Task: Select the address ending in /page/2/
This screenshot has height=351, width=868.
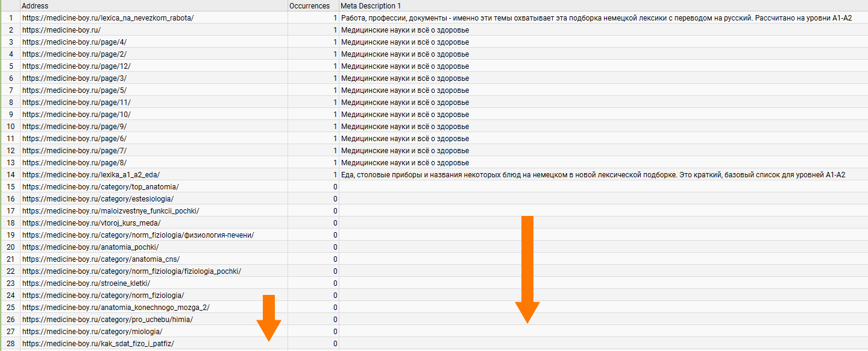Action: (x=154, y=54)
